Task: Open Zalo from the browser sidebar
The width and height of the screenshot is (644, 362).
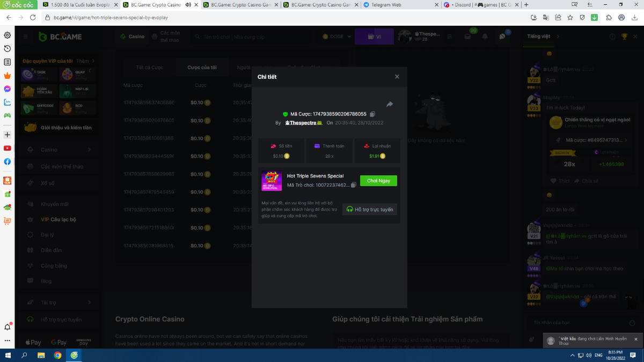Action: 8,102
